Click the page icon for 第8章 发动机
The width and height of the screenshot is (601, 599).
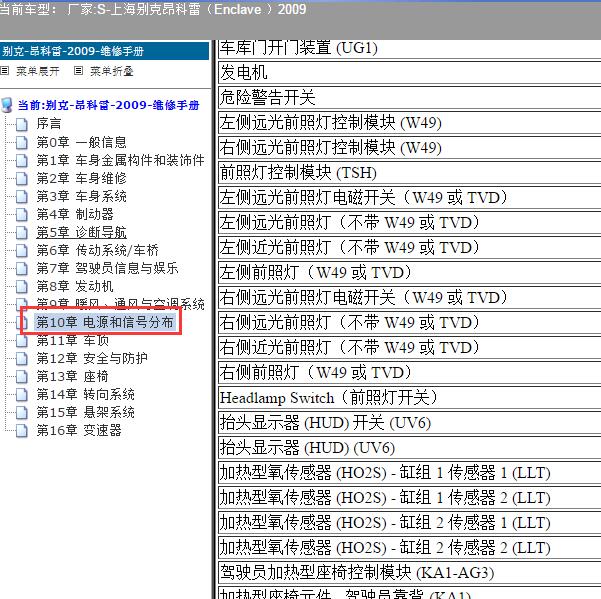(22, 286)
